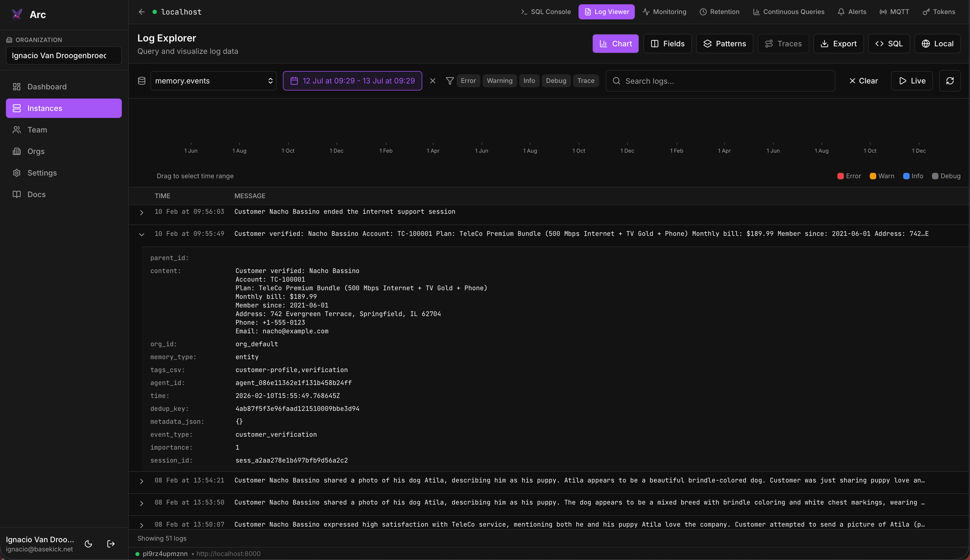Screen dimensions: 970x560
Task: Click the Traces button
Action: [783, 43]
